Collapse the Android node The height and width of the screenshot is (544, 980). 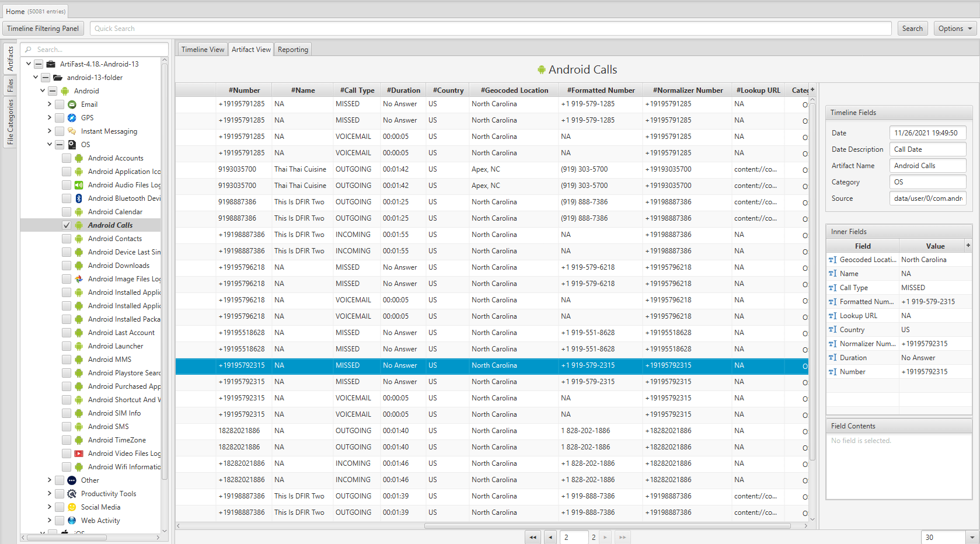[43, 90]
